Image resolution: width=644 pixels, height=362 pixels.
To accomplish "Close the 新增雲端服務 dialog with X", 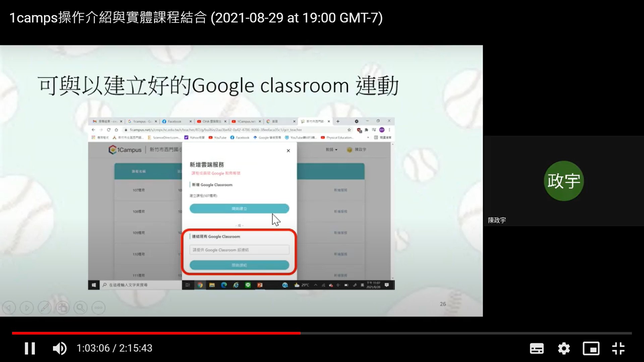I will pyautogui.click(x=288, y=151).
